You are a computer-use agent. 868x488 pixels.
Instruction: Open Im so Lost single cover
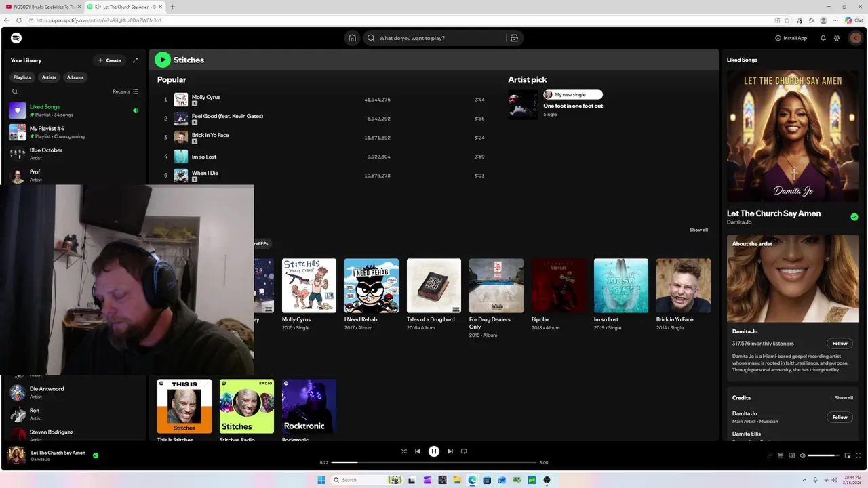pos(621,285)
